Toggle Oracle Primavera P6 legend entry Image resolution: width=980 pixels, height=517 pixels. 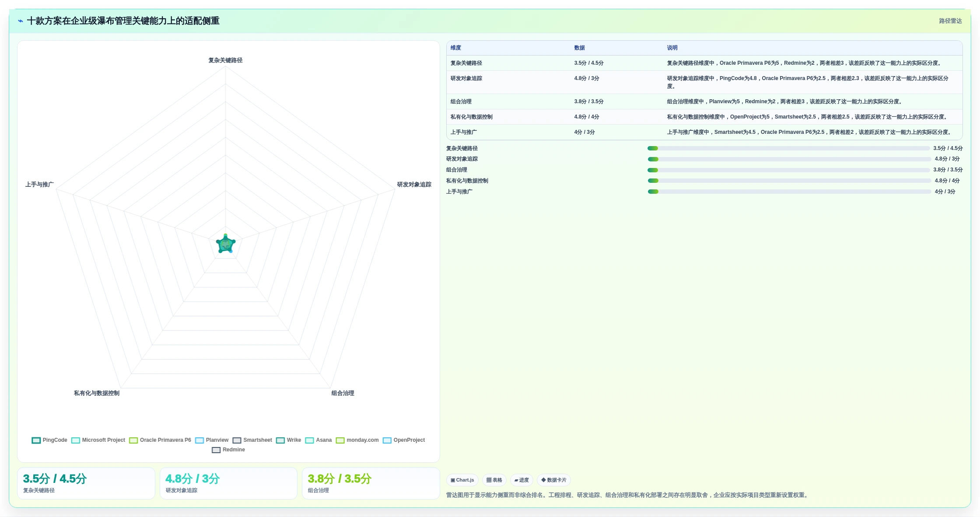(160, 440)
